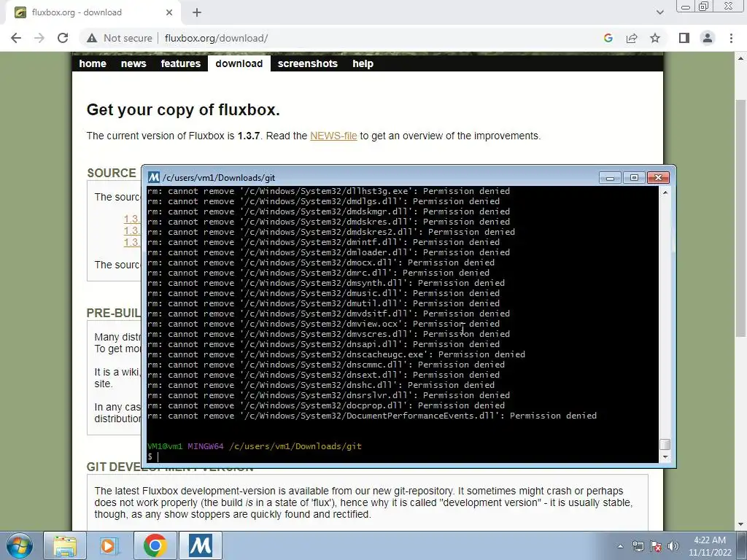Share this page via share icon
Image resolution: width=747 pixels, height=560 pixels.
pyautogui.click(x=632, y=38)
